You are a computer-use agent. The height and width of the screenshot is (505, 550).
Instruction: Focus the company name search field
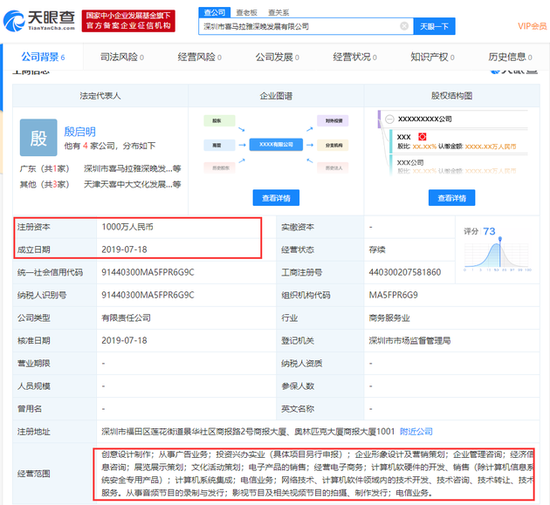point(300,26)
